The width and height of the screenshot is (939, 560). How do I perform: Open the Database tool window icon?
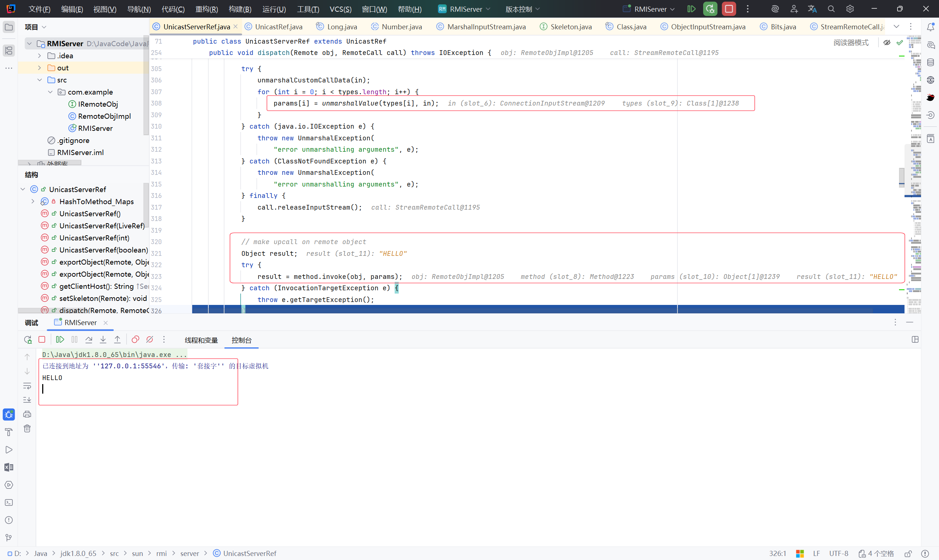(931, 62)
